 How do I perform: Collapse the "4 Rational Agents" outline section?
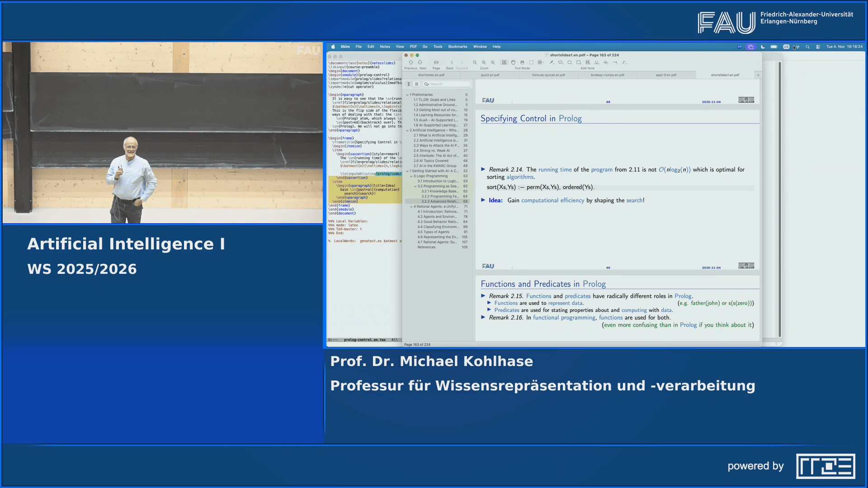(411, 206)
